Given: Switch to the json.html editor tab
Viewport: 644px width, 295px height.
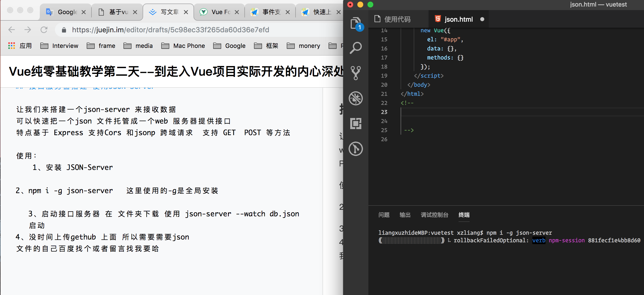Looking at the screenshot, I should [x=458, y=19].
